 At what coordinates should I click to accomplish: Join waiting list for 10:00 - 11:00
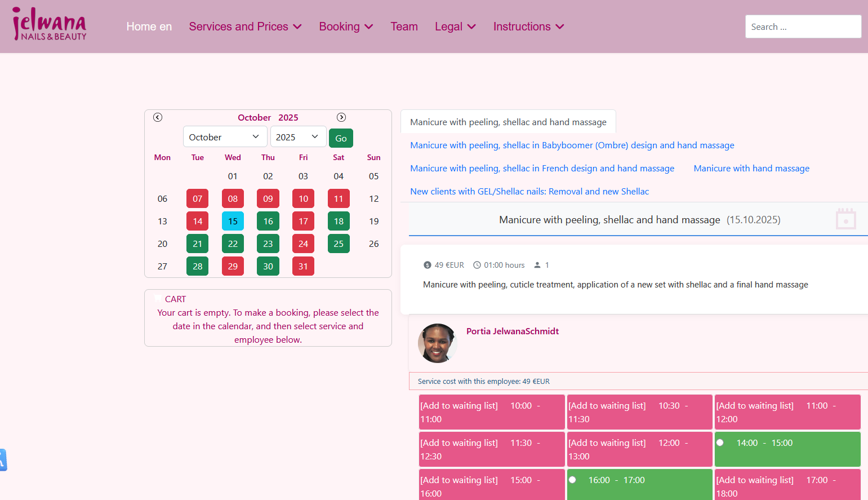pyautogui.click(x=491, y=412)
